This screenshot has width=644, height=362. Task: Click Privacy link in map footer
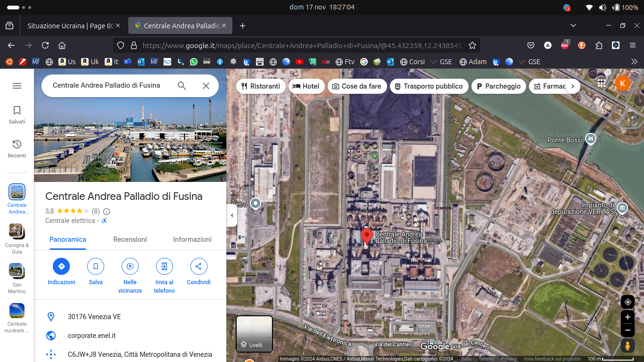[x=509, y=359]
